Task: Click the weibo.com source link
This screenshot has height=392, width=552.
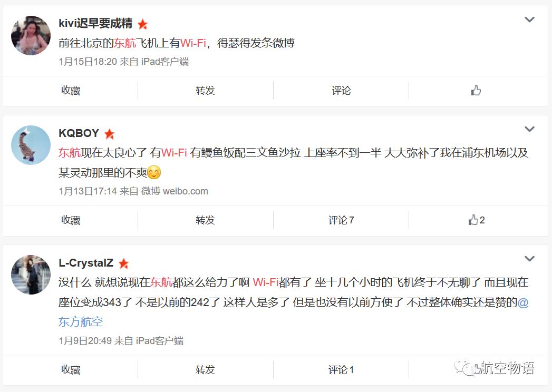Action: pyautogui.click(x=186, y=191)
